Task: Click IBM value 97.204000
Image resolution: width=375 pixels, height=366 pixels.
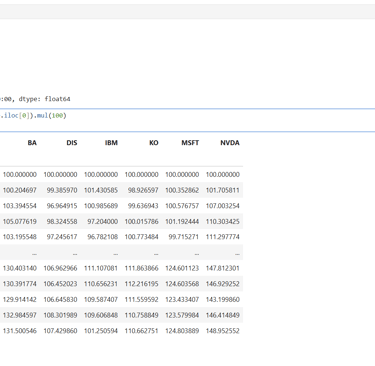Action: pyautogui.click(x=103, y=222)
